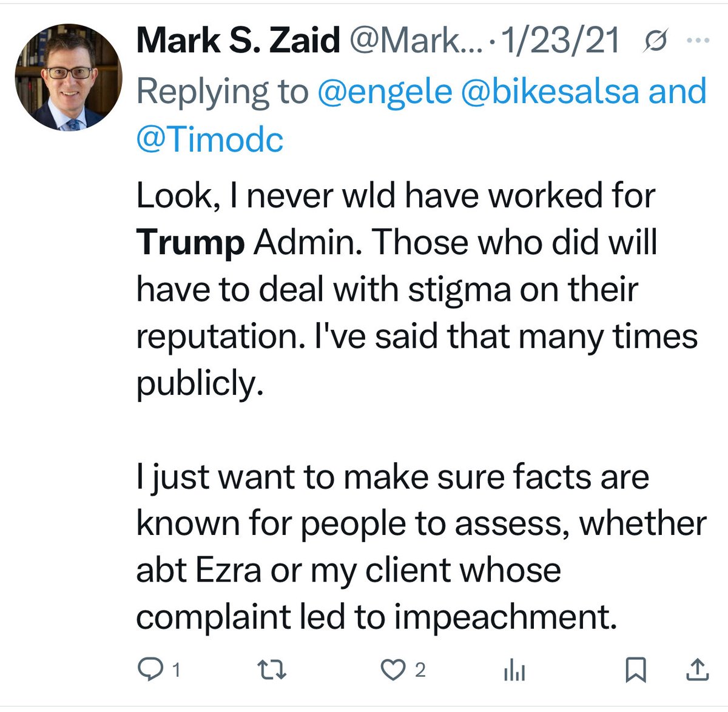This screenshot has height=712, width=728.
Task: Open the @Mark... handle link
Action: (416, 41)
